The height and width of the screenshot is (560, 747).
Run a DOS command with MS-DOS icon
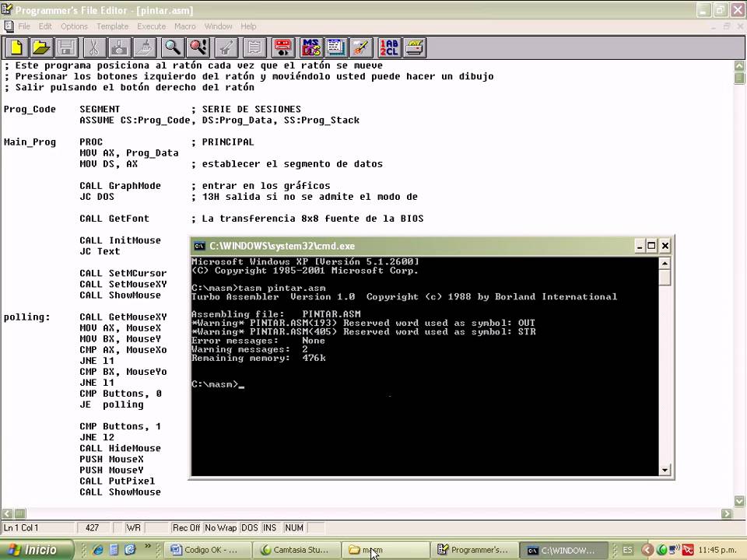[x=311, y=47]
